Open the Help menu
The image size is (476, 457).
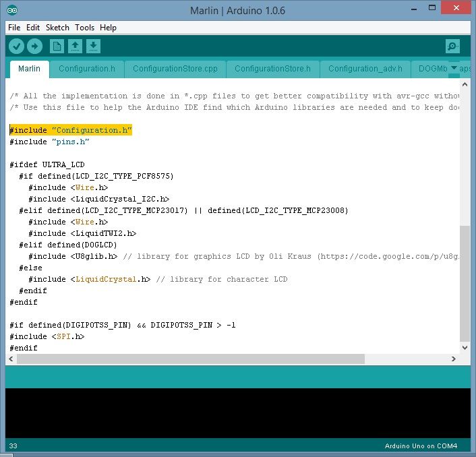click(x=108, y=28)
